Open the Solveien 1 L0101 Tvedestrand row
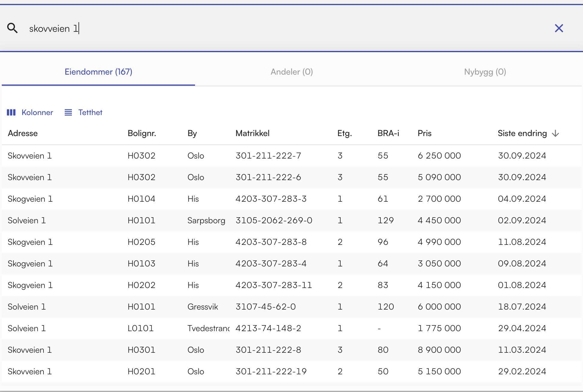Viewport: 583px width, 392px height. coord(141,328)
